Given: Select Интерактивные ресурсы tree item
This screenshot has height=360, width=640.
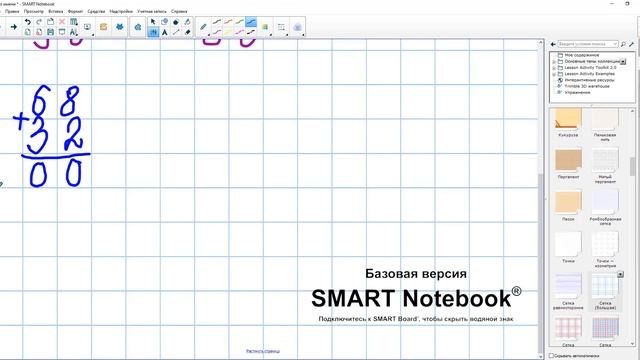Looking at the screenshot, I should tap(589, 80).
